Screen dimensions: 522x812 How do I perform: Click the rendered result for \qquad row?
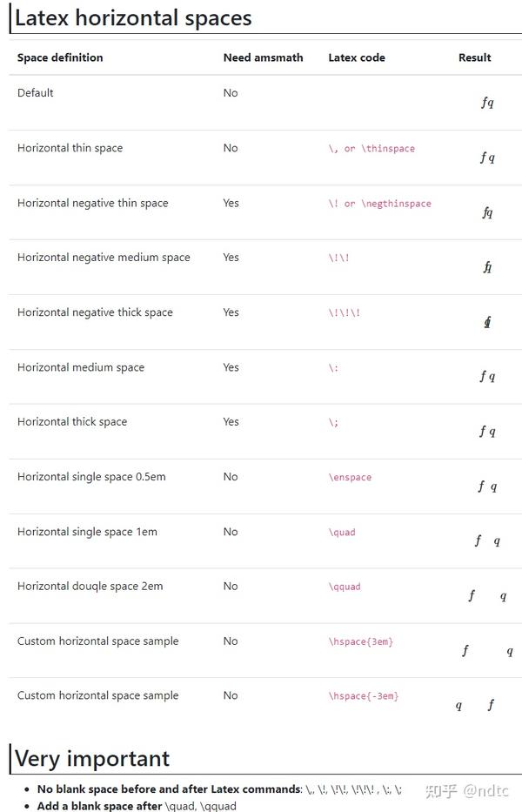click(x=487, y=596)
